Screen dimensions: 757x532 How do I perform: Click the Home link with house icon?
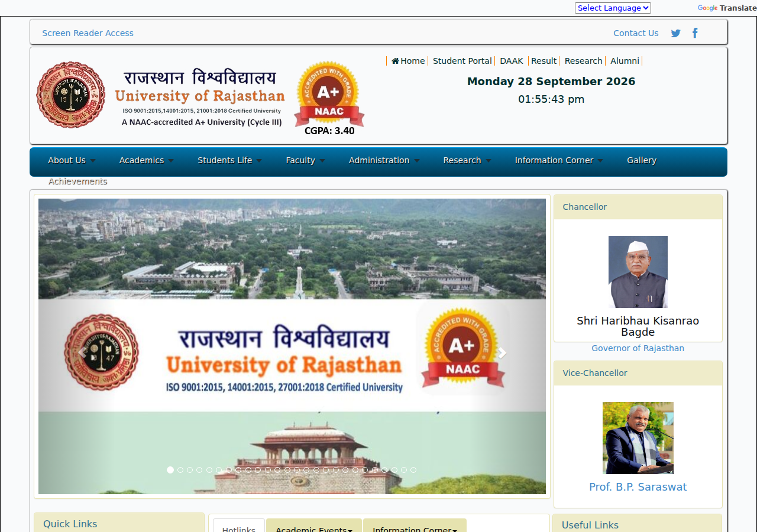408,61
